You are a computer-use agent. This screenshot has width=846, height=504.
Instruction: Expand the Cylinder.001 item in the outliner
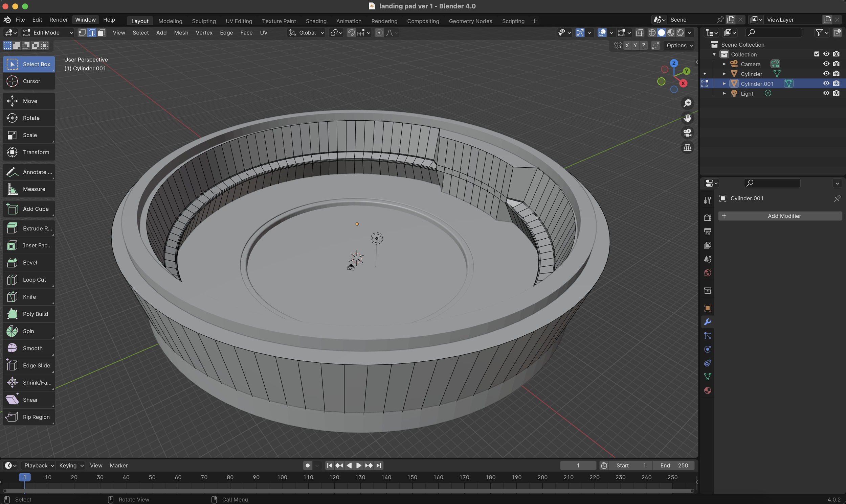click(x=724, y=83)
